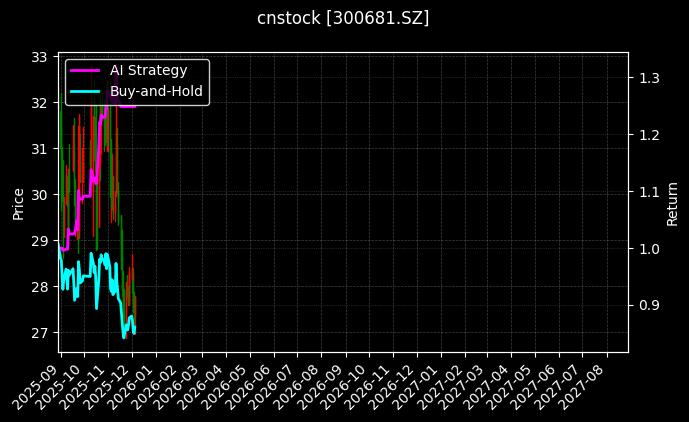Click return tick label 1.3
689x422 pixels.
pos(649,78)
